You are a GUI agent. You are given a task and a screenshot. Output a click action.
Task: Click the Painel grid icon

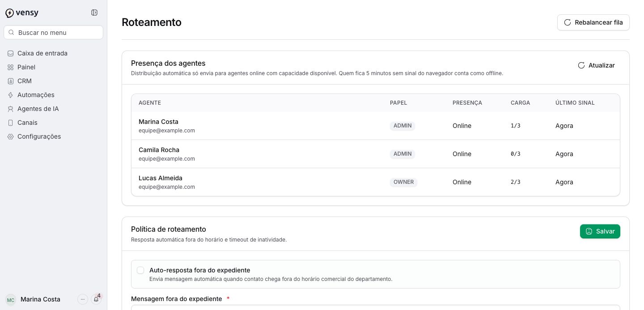(10, 67)
